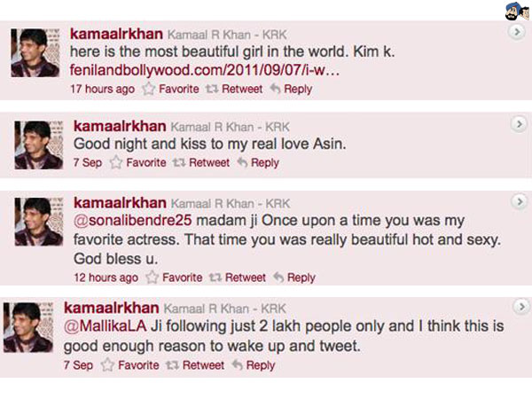
Task: Click the cartoon logo in the top-right corner
Action: (x=511, y=12)
